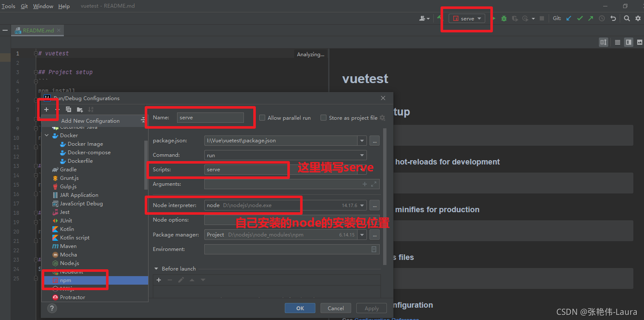Click the Add New Configuration plus icon
Screen dimensions: 644x320
point(46,110)
